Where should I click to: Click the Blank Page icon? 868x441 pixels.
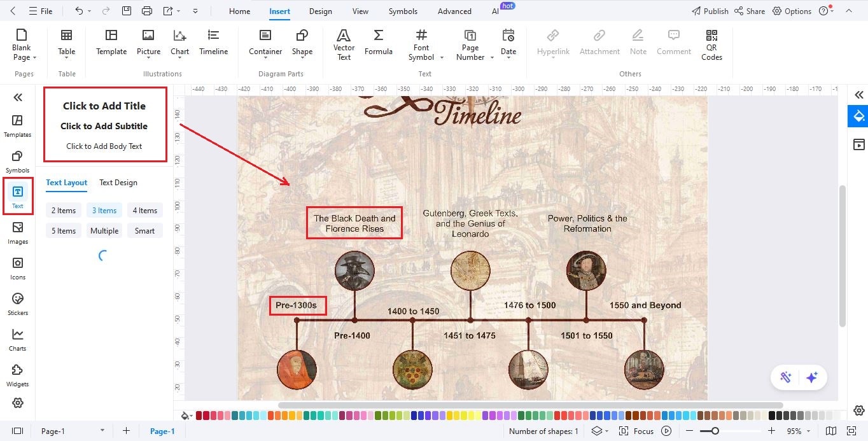click(x=22, y=36)
